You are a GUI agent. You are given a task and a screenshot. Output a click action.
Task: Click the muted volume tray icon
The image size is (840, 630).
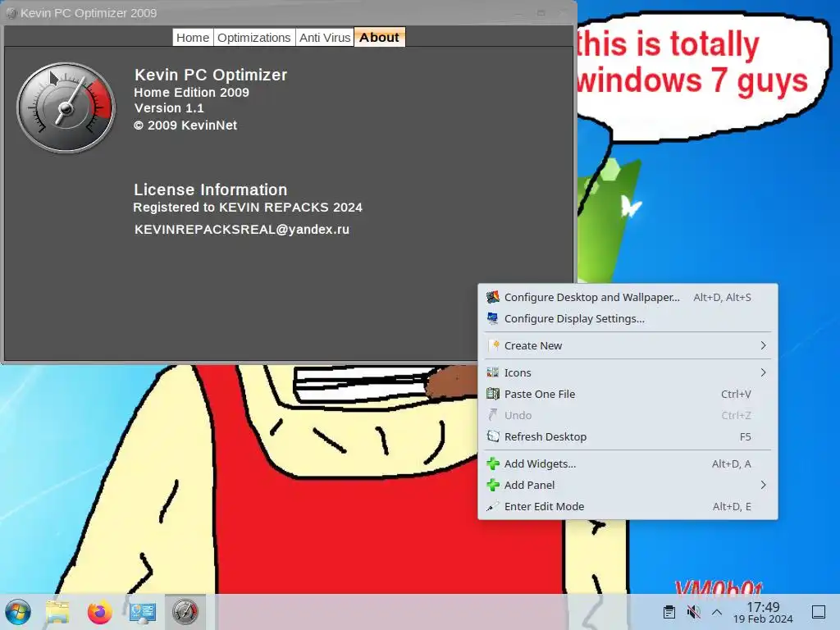(693, 612)
